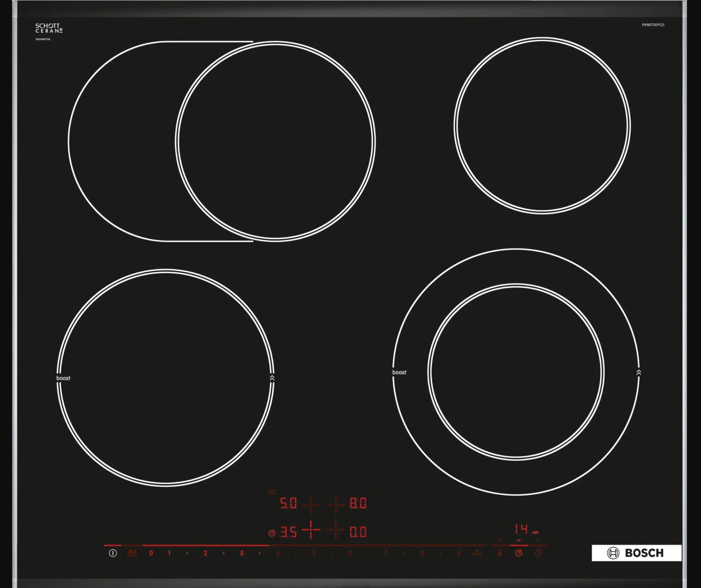Tap the boost symbol right of heat level 9
The image size is (701, 588).
tap(477, 553)
